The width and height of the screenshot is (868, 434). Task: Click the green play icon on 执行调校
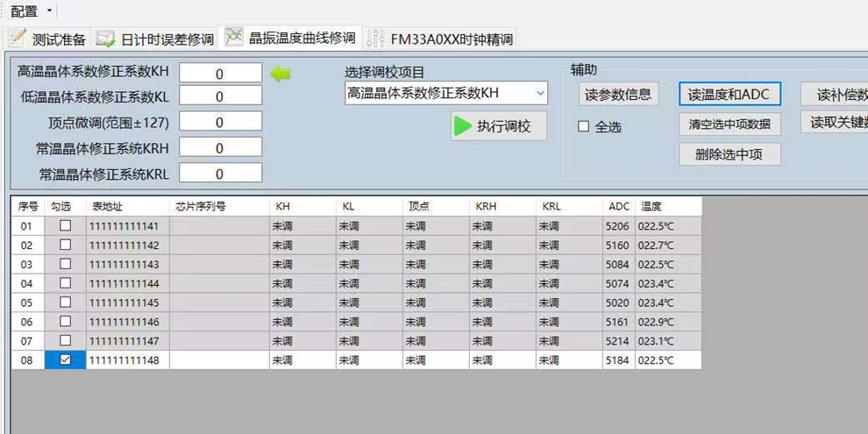(x=462, y=126)
